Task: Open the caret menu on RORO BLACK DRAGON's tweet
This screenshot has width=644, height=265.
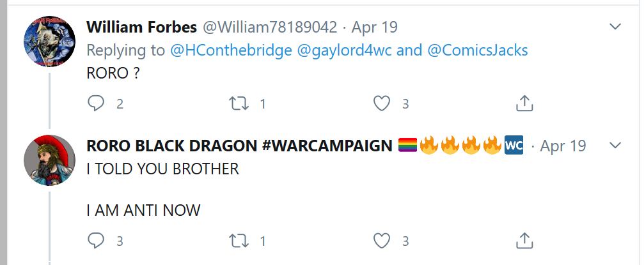Action: [x=615, y=145]
